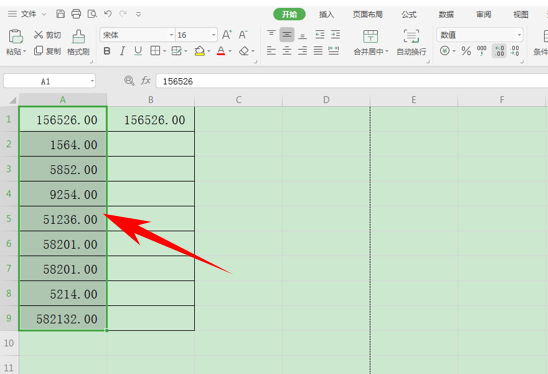This screenshot has width=548, height=374.
Task: Toggle italic formatting
Action: pyautogui.click(x=122, y=51)
